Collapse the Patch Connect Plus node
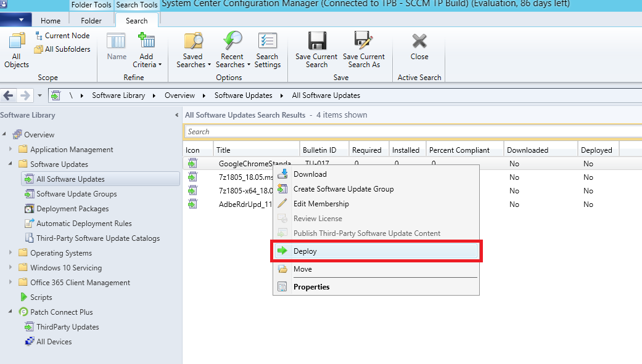642x364 pixels. tap(10, 312)
